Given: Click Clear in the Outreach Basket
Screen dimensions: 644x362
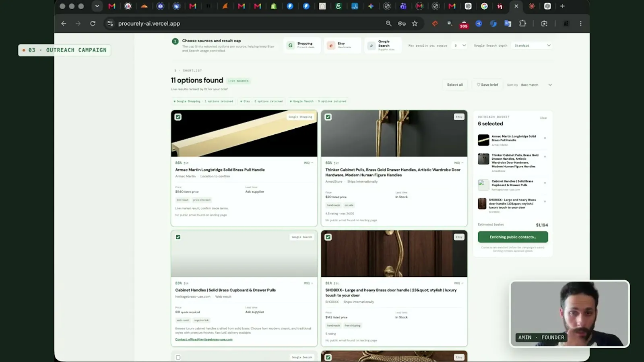Looking at the screenshot, I should coord(543,118).
